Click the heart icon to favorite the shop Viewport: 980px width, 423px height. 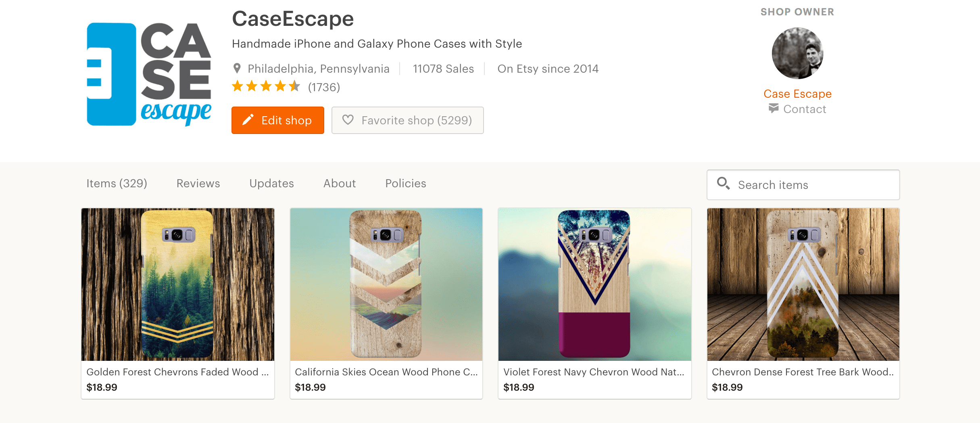349,120
